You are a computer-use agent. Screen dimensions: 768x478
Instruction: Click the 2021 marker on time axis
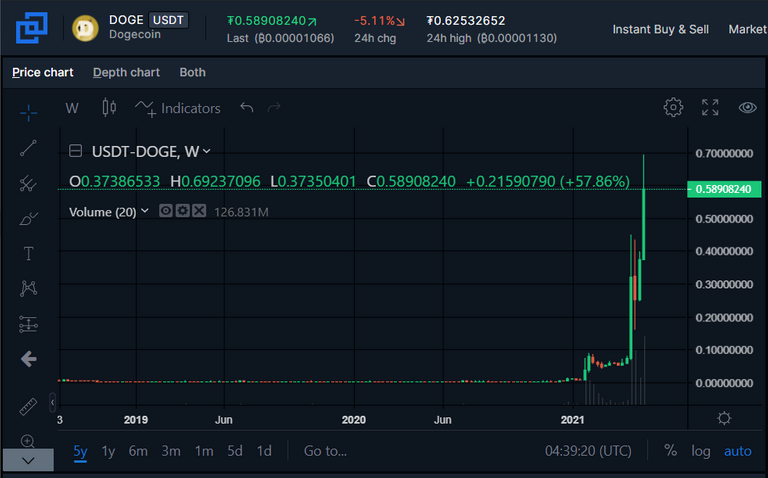pos(572,420)
